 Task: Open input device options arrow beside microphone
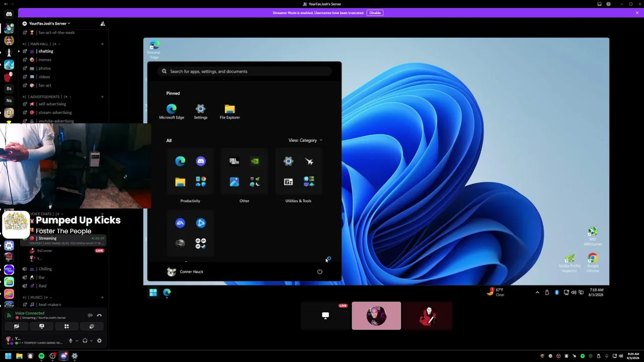[76, 341]
